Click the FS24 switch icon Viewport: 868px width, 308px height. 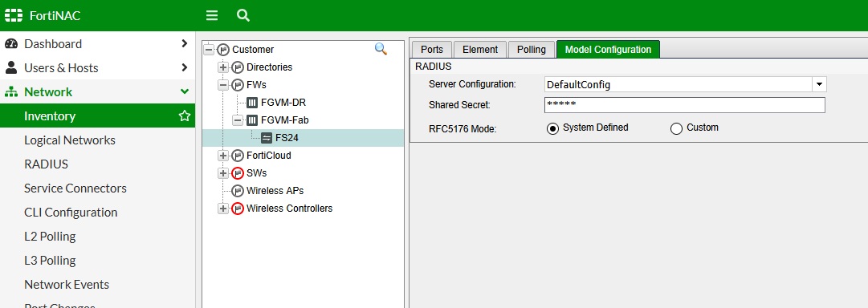(x=267, y=138)
